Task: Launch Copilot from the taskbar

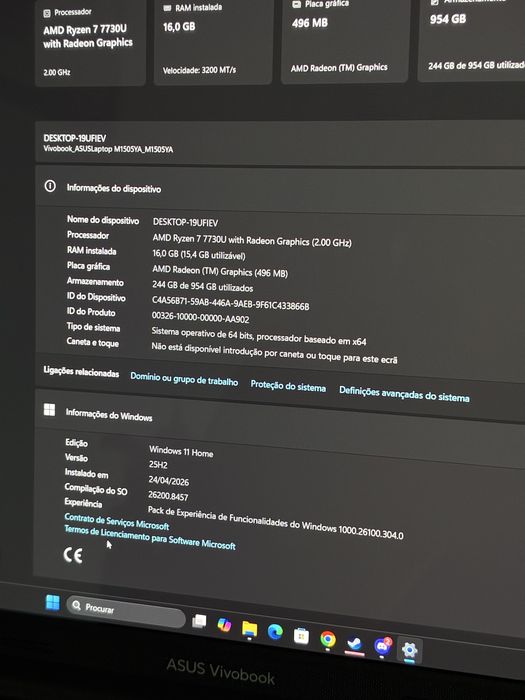Action: [224, 625]
